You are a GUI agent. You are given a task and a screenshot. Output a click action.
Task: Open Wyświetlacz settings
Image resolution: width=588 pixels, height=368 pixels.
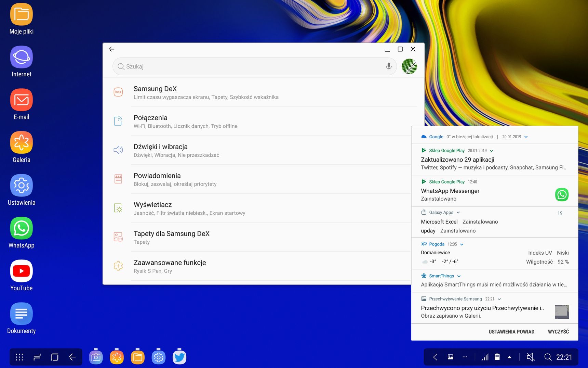pyautogui.click(x=257, y=208)
